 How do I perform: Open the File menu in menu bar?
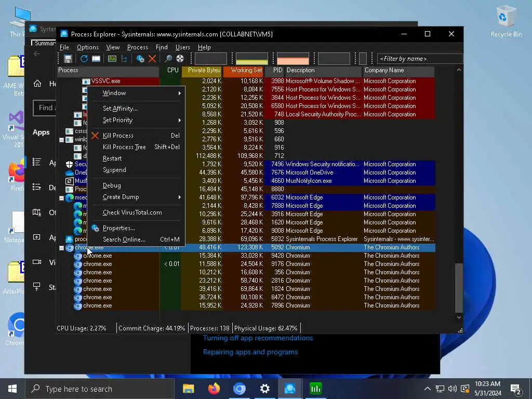[64, 47]
